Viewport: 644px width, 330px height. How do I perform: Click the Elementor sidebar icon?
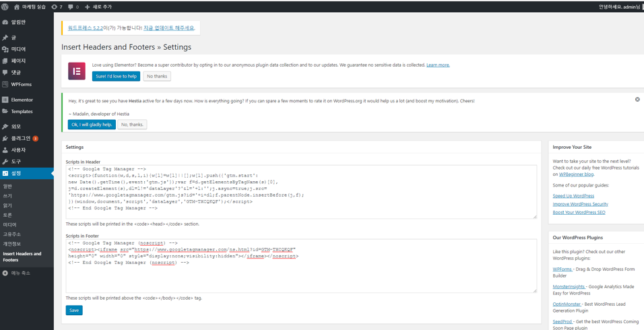click(5, 100)
